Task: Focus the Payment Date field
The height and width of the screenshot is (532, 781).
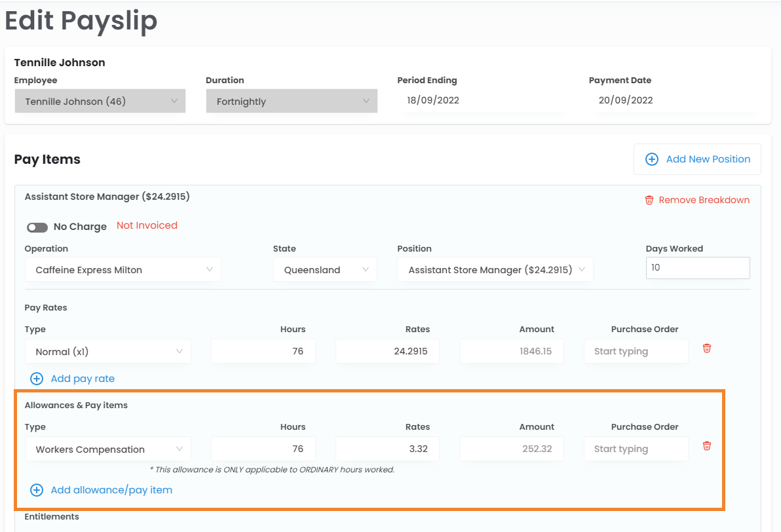Action: pyautogui.click(x=674, y=101)
